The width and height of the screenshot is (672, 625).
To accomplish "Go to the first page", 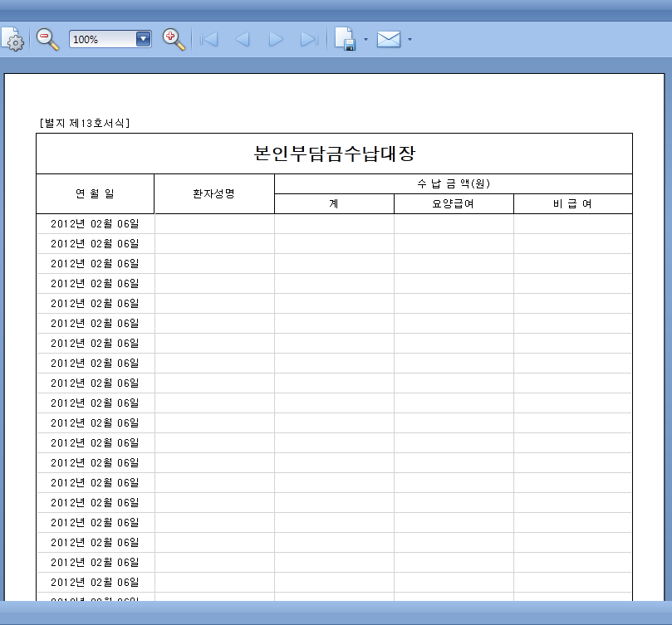I will pos(209,39).
